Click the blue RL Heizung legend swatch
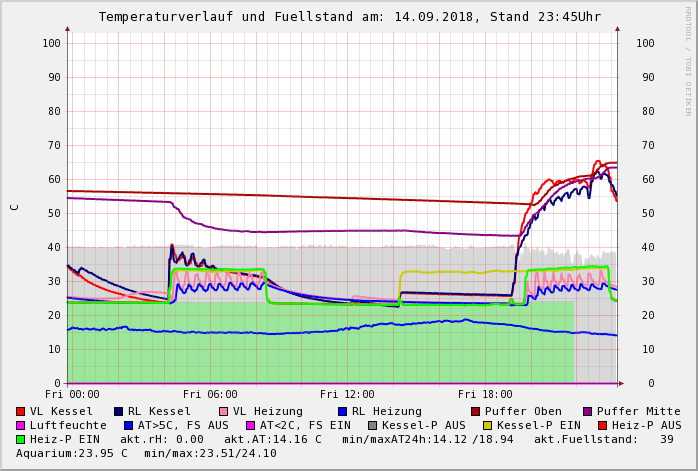 342,411
